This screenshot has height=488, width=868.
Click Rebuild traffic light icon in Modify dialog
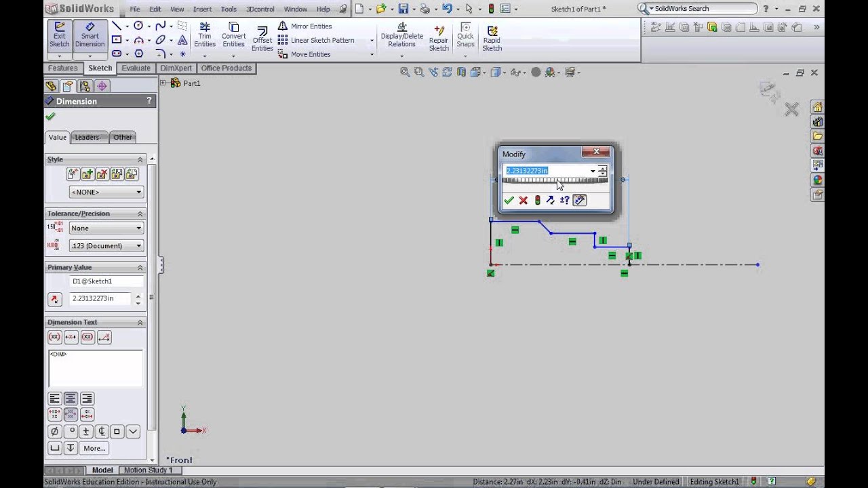click(537, 200)
